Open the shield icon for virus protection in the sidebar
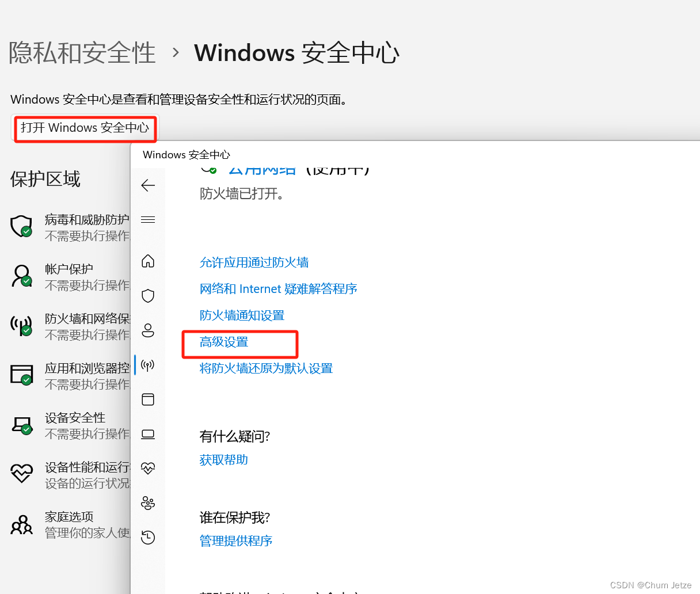The width and height of the screenshot is (700, 594). coord(148,296)
